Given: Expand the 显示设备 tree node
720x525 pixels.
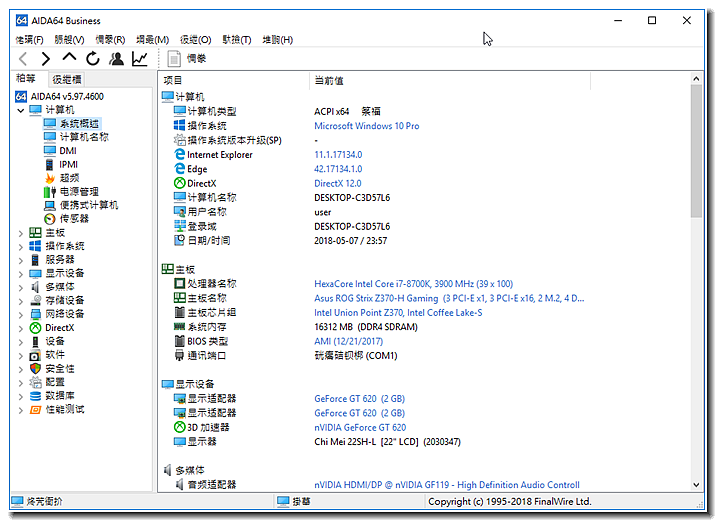Looking at the screenshot, I should tap(21, 274).
